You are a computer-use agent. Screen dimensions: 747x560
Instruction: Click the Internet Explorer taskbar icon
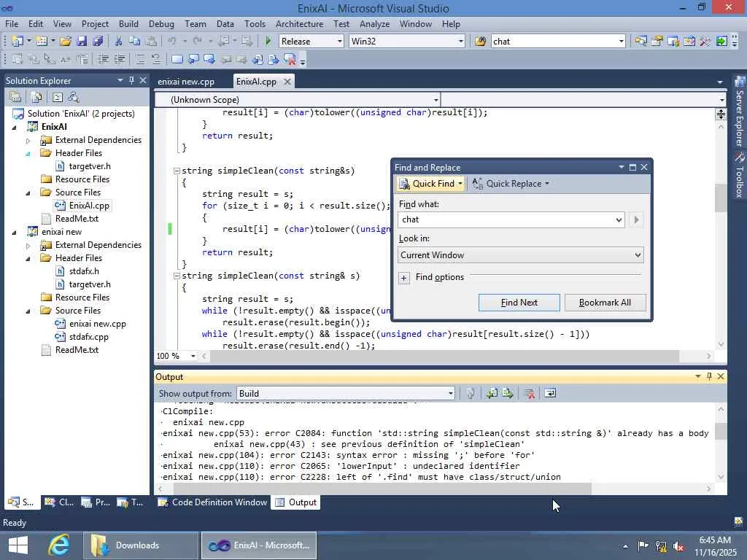(58, 545)
